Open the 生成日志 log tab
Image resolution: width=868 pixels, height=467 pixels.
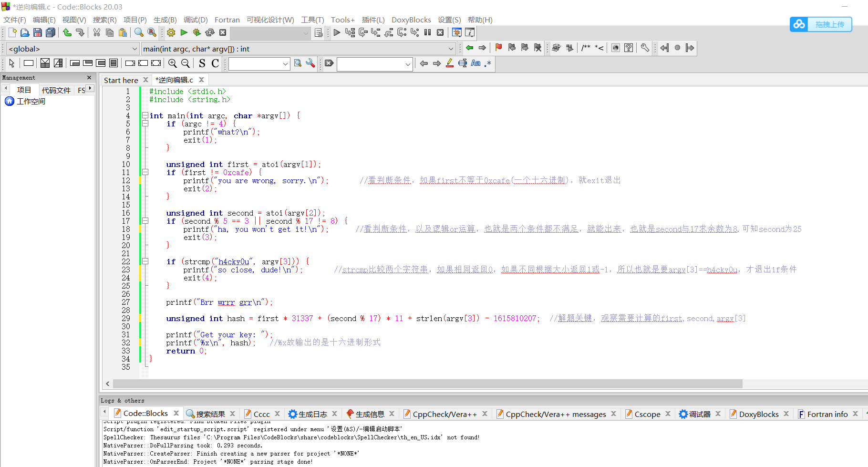click(312, 414)
